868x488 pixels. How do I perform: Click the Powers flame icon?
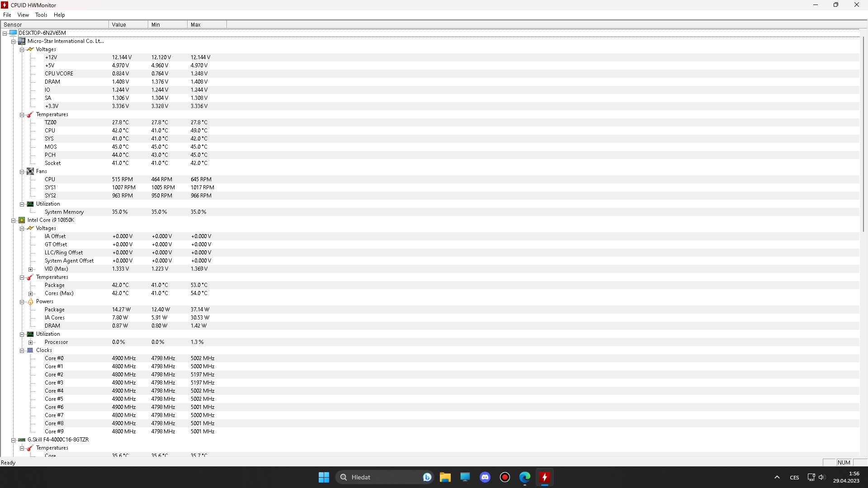tap(30, 301)
